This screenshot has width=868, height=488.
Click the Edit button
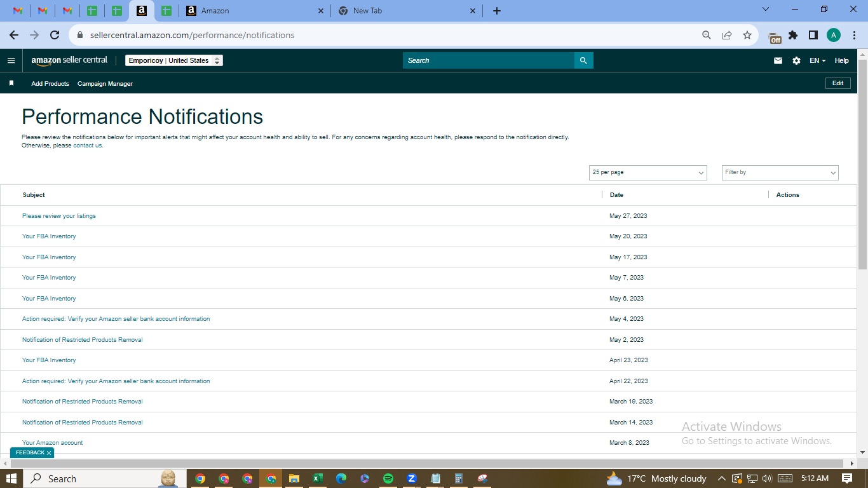[837, 83]
